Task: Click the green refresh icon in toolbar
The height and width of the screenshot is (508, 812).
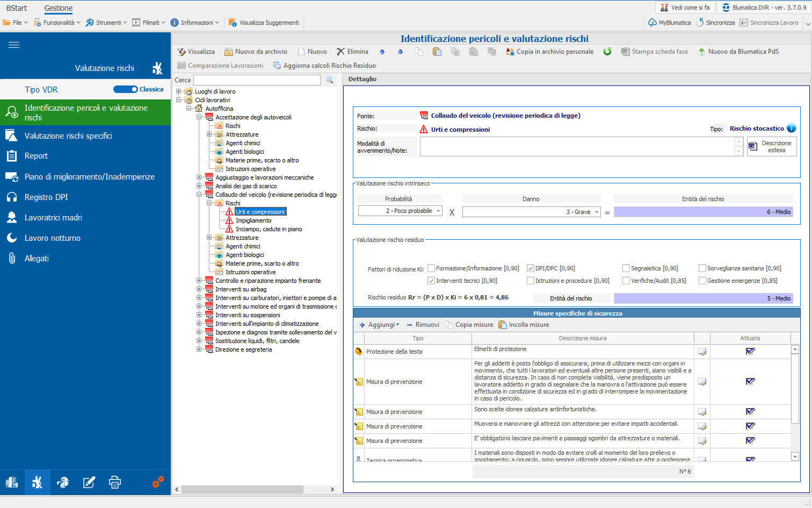Action: pos(607,52)
